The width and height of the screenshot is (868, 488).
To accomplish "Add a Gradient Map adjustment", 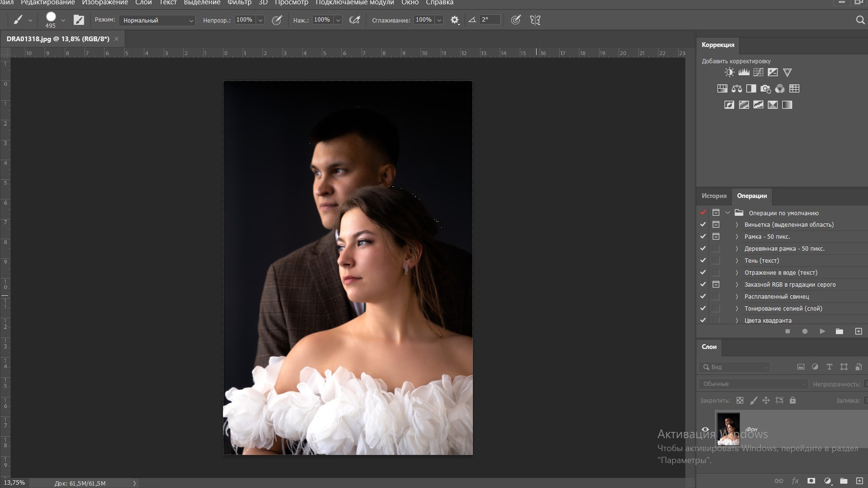I will pyautogui.click(x=787, y=105).
